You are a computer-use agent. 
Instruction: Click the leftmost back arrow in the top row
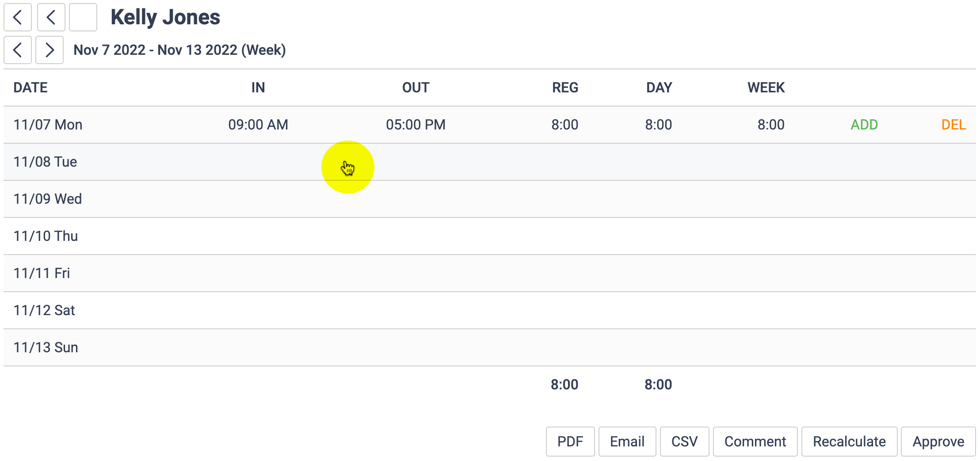[18, 18]
